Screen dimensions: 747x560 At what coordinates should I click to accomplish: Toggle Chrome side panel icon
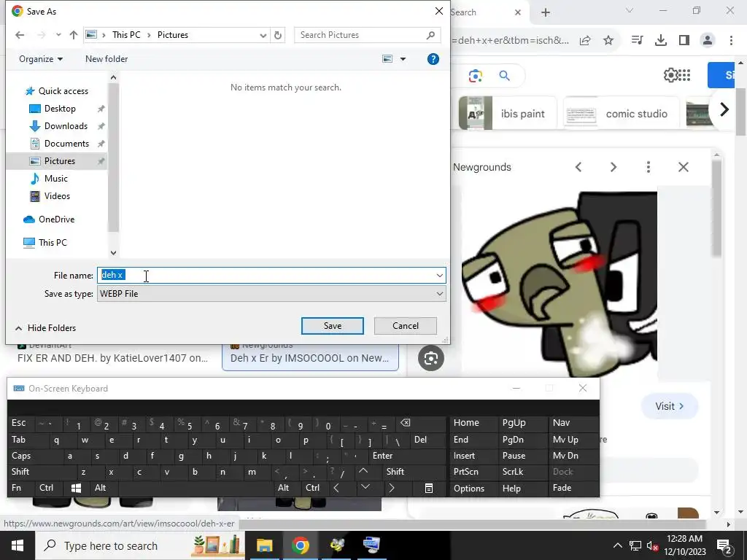tap(684, 41)
